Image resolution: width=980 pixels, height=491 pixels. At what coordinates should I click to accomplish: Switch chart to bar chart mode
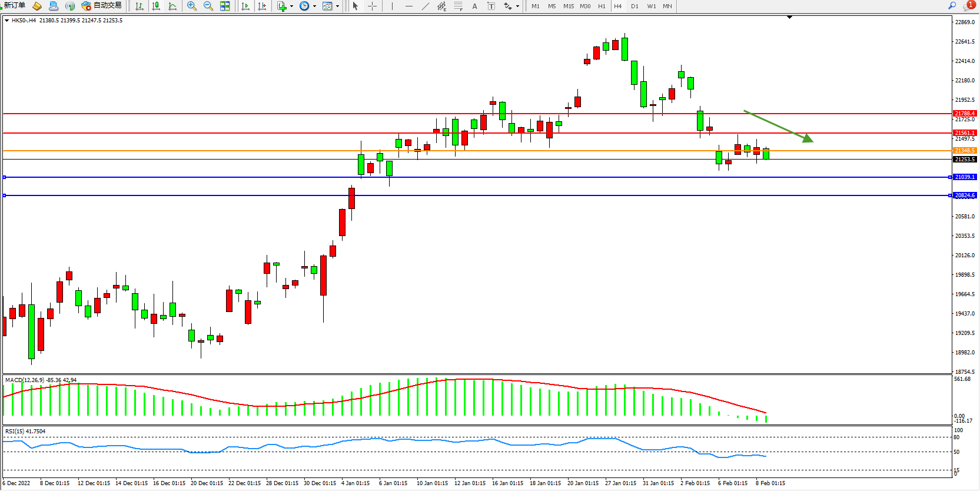139,6
